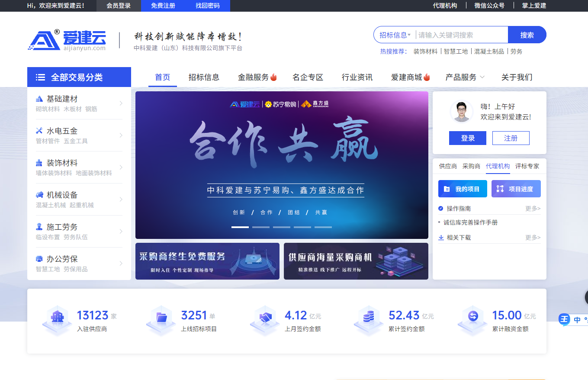Viewport: 588px width, 380px height.
Task: Open the 关于我们 nav item
Action: (517, 77)
